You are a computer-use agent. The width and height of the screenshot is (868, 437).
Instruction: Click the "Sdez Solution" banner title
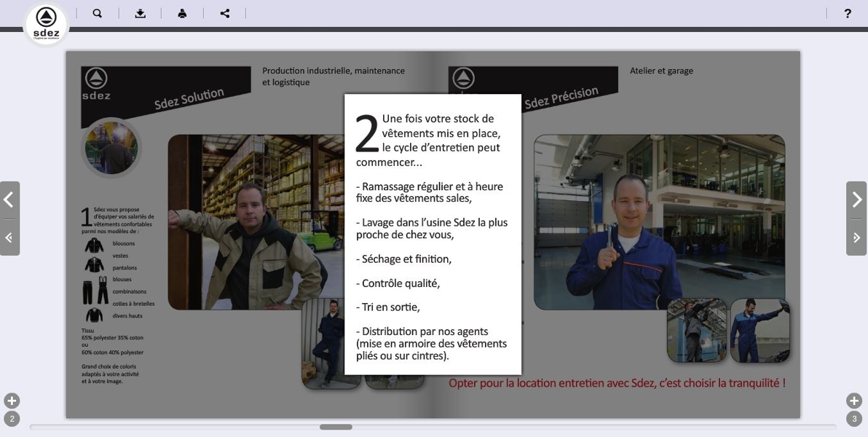click(x=189, y=98)
